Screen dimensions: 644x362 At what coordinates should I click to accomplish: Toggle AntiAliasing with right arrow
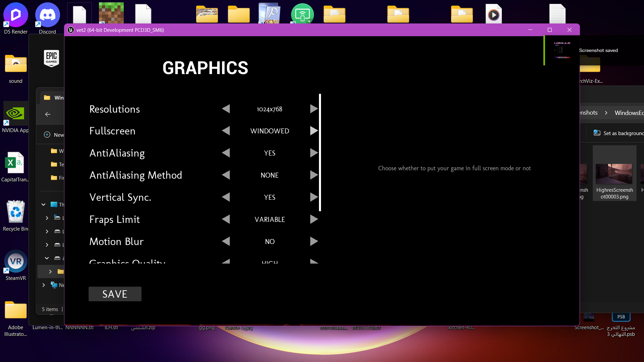pos(314,153)
